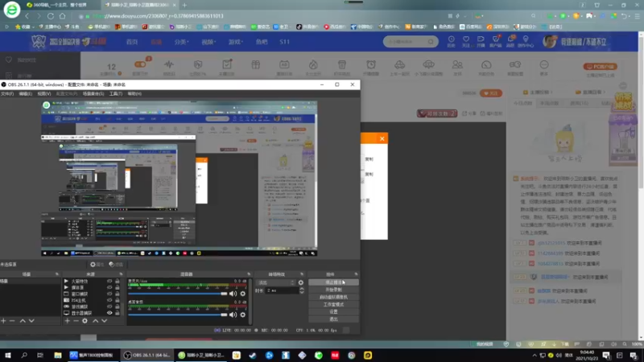
Task: Pop out the Controls dock via corner icon
Action: coord(356,274)
